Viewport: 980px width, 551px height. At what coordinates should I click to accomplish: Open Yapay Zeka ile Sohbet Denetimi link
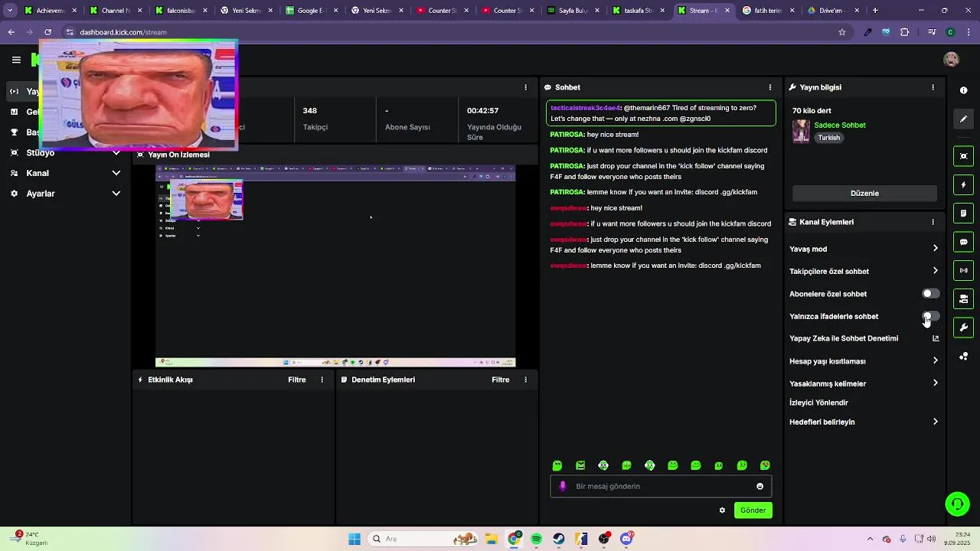(864, 338)
